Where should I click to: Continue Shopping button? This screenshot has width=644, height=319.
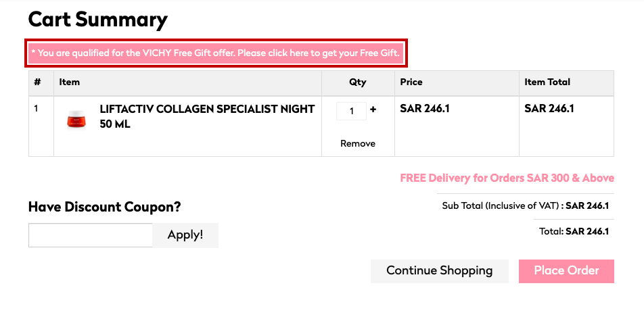440,271
